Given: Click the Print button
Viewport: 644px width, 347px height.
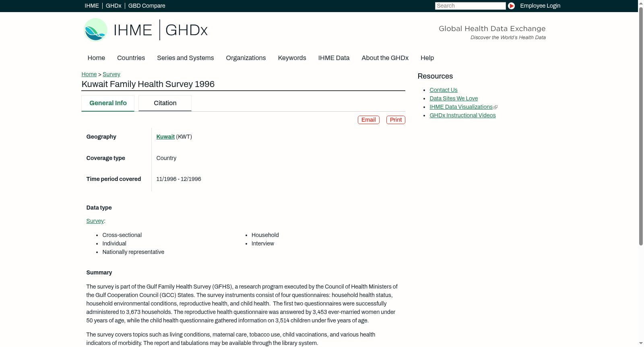Looking at the screenshot, I should click(396, 120).
